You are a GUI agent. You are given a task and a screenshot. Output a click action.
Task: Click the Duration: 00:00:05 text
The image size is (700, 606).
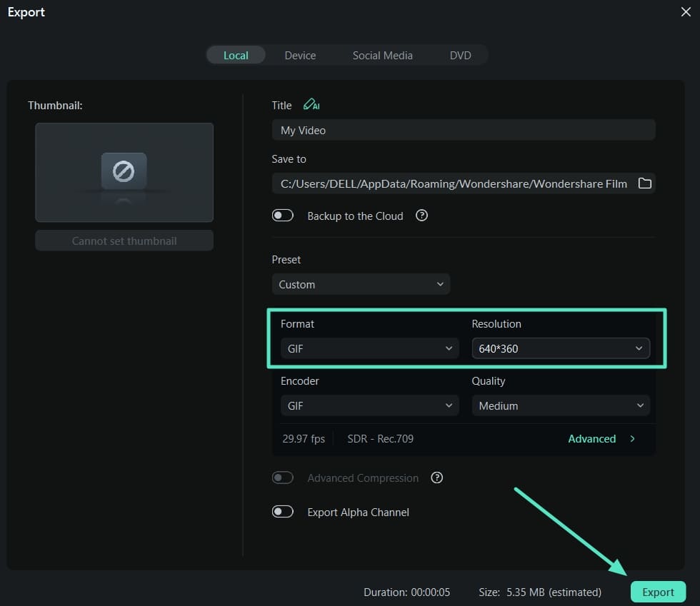tap(406, 592)
